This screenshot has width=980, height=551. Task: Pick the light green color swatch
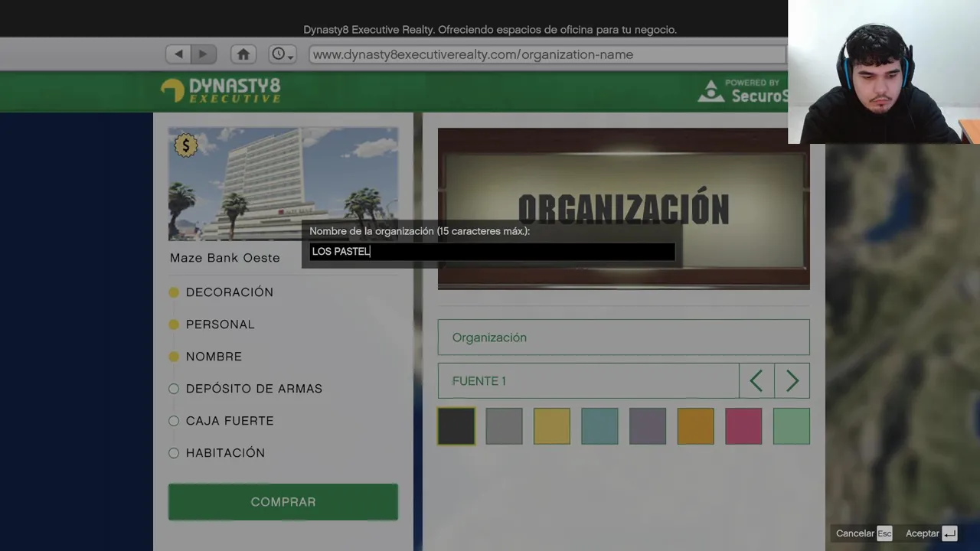tap(792, 426)
